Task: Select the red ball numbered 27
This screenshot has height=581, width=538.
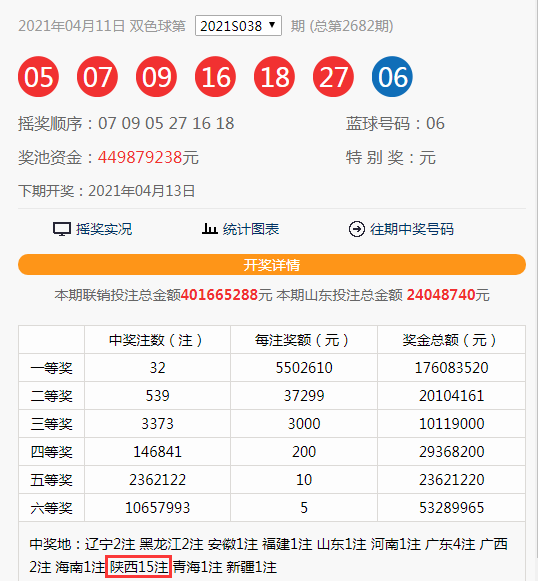Action: (x=333, y=77)
